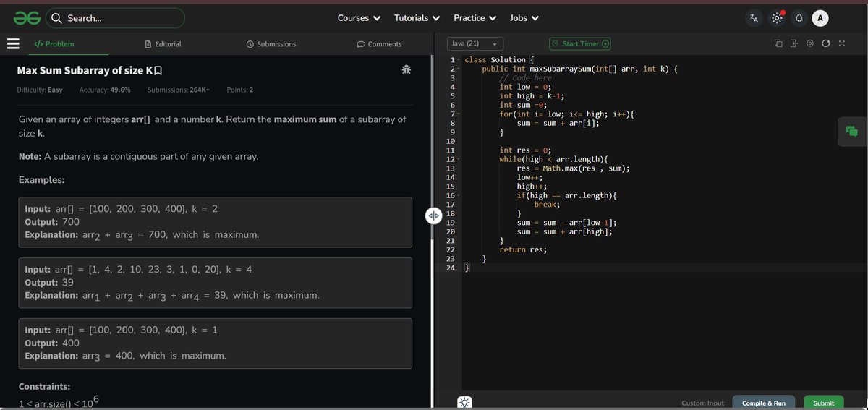Screen dimensions: 868x410
Task: Open editor settings gear
Action: tap(810, 44)
